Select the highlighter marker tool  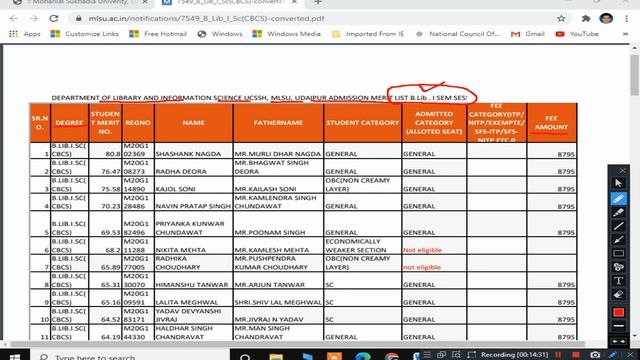click(618, 212)
